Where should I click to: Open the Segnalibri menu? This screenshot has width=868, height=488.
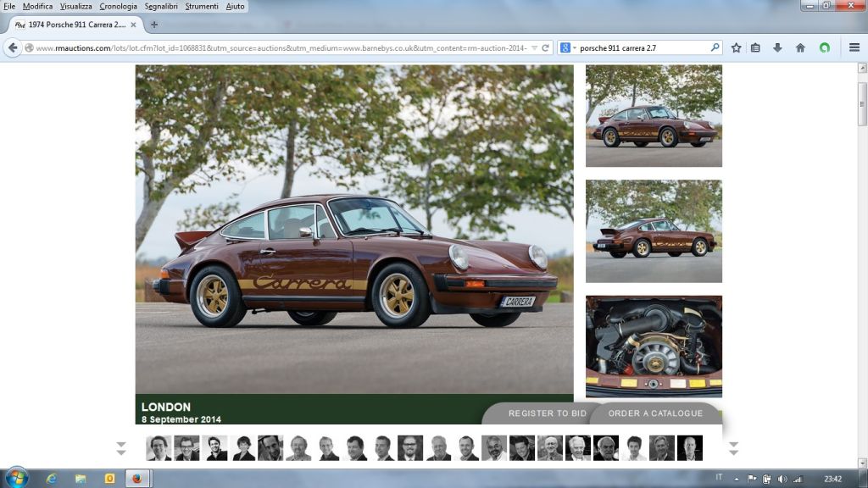(161, 7)
